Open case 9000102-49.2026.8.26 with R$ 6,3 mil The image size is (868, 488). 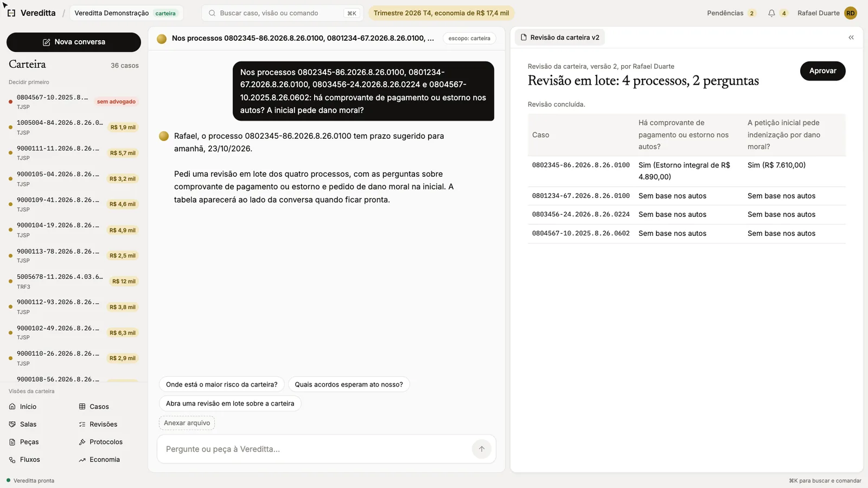pyautogui.click(x=74, y=332)
